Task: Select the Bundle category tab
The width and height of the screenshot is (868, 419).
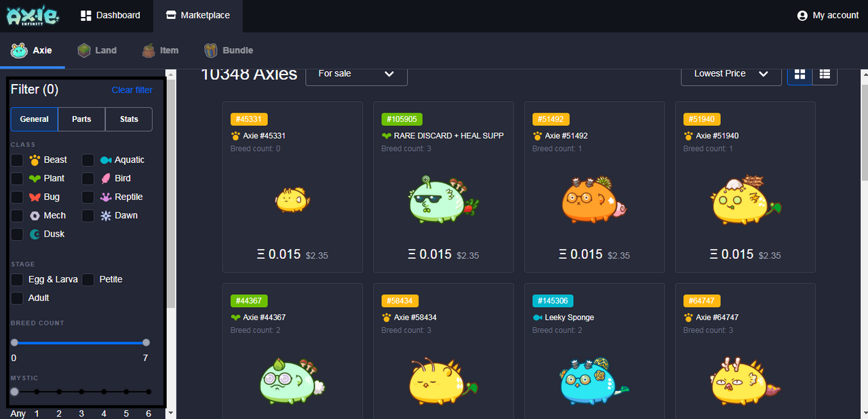Action: [x=229, y=50]
